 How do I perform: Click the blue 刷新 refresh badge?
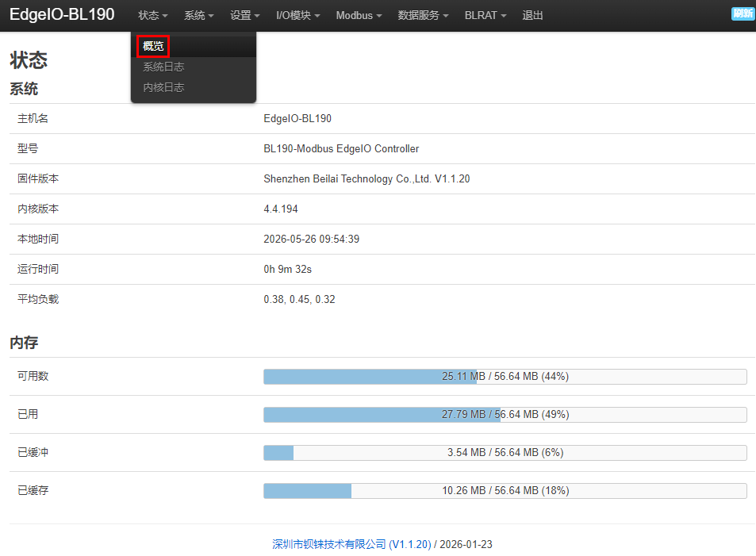pyautogui.click(x=743, y=13)
